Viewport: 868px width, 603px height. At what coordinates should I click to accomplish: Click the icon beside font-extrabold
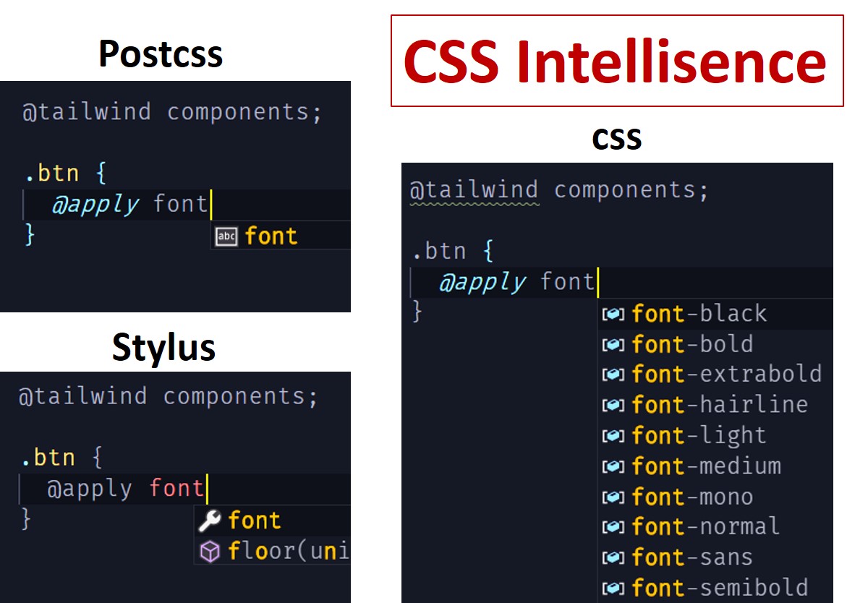tap(613, 375)
